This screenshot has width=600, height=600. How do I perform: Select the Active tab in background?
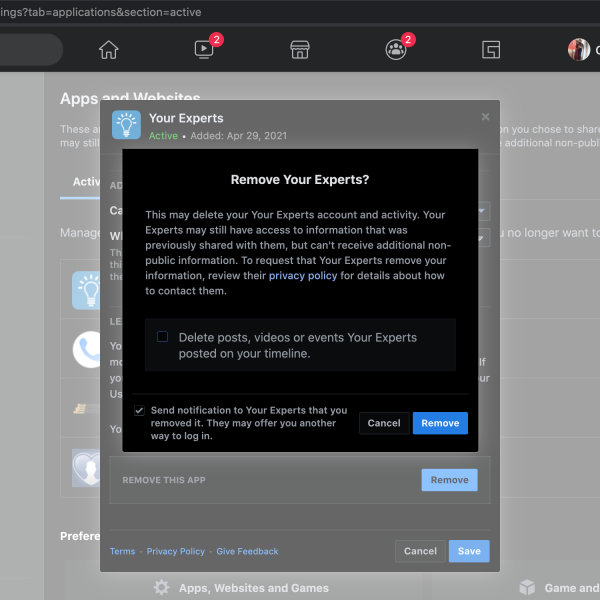pyautogui.click(x=86, y=182)
